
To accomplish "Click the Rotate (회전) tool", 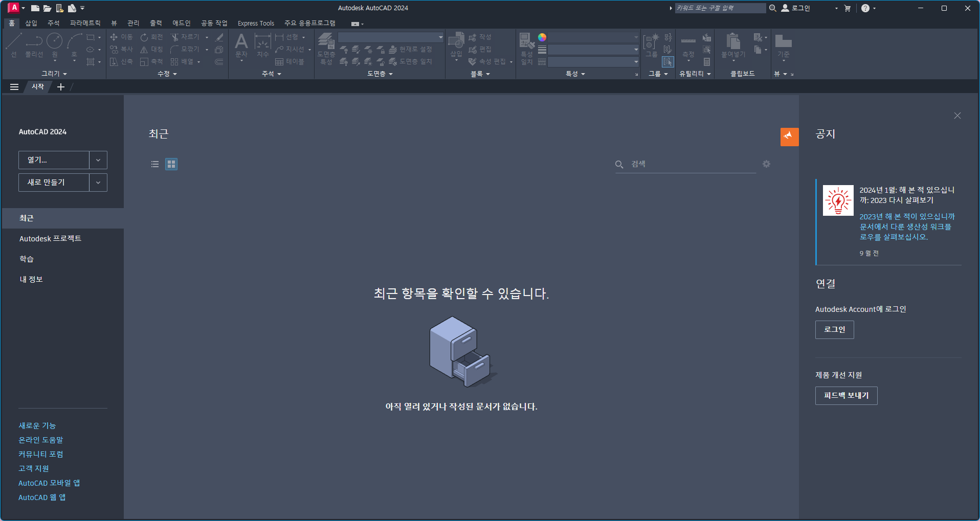I will (x=151, y=37).
